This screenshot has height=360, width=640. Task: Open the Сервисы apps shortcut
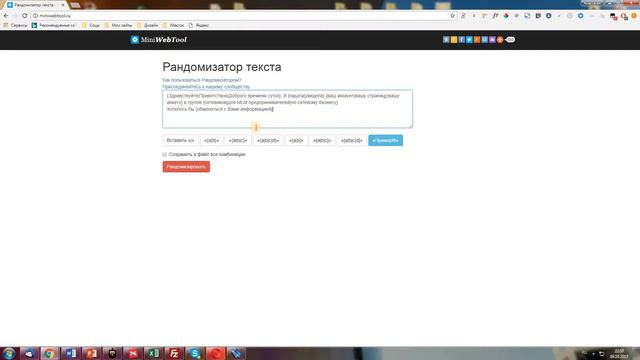click(15, 25)
